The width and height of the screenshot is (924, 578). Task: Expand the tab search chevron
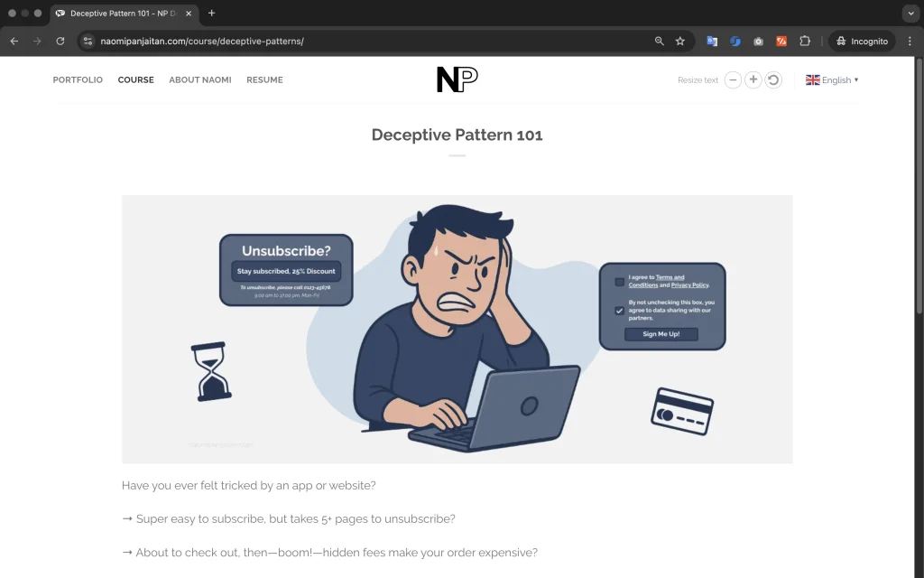(x=910, y=14)
